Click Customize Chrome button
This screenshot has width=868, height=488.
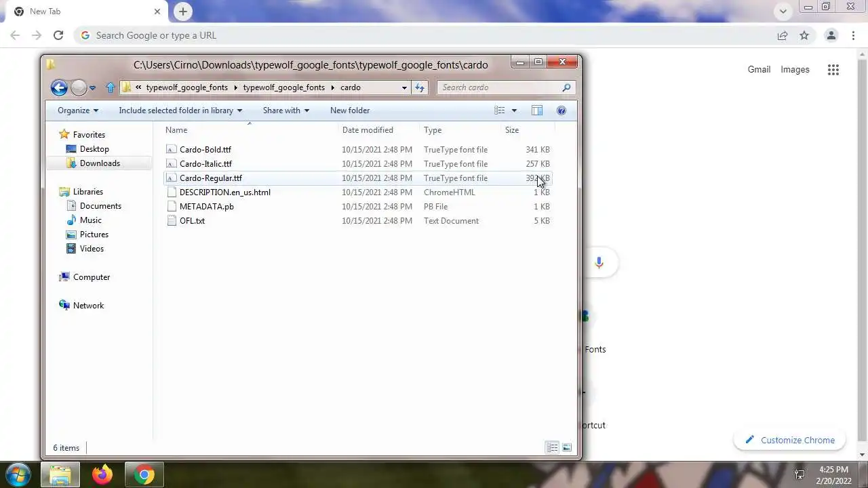789,440
